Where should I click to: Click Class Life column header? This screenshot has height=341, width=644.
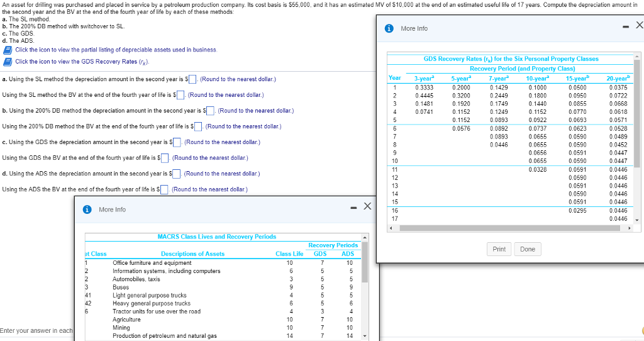coord(289,254)
